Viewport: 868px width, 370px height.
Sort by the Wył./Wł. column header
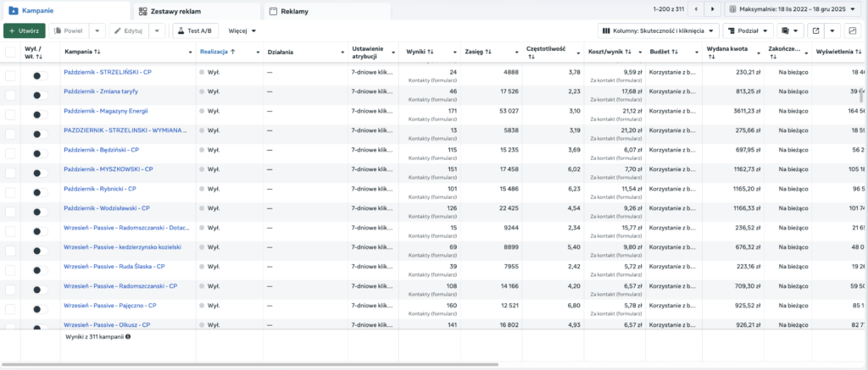pyautogui.click(x=34, y=52)
